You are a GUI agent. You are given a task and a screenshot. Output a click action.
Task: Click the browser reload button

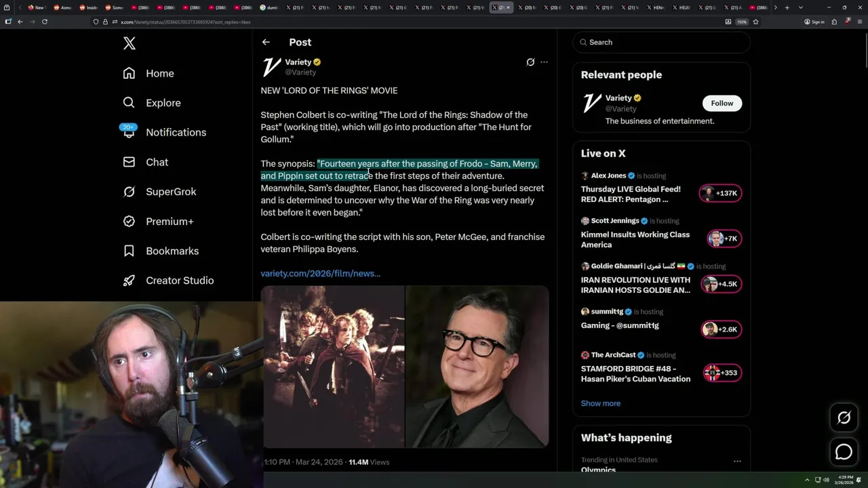click(x=45, y=22)
